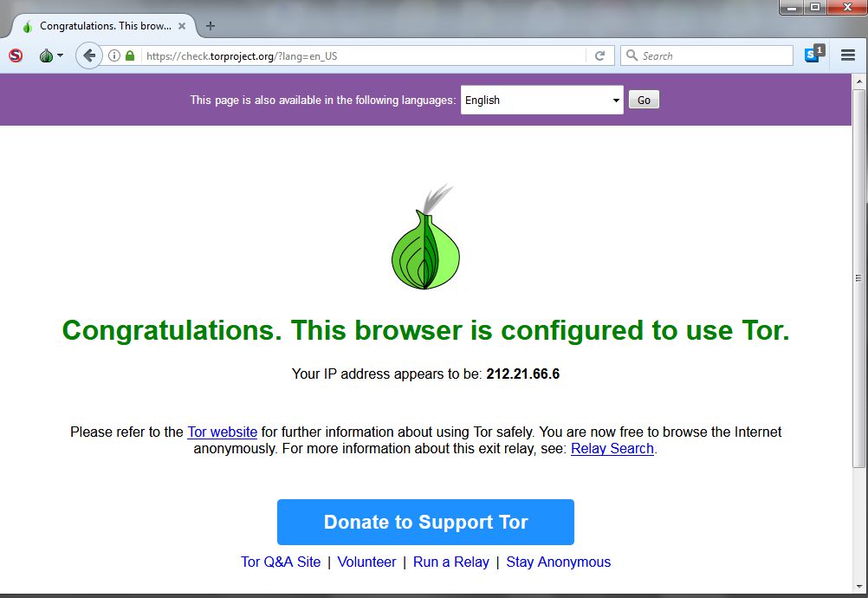Show site information via the info icon
This screenshot has height=598, width=868.
(x=114, y=55)
